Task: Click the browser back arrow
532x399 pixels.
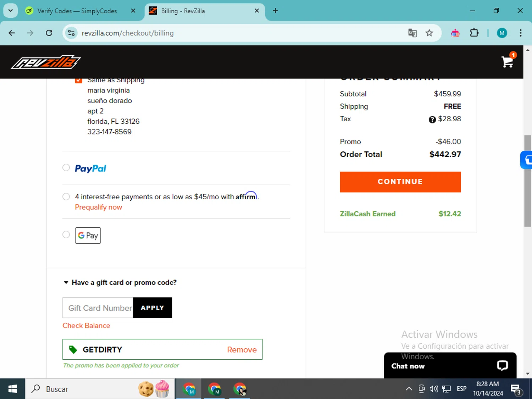Action: 12,33
